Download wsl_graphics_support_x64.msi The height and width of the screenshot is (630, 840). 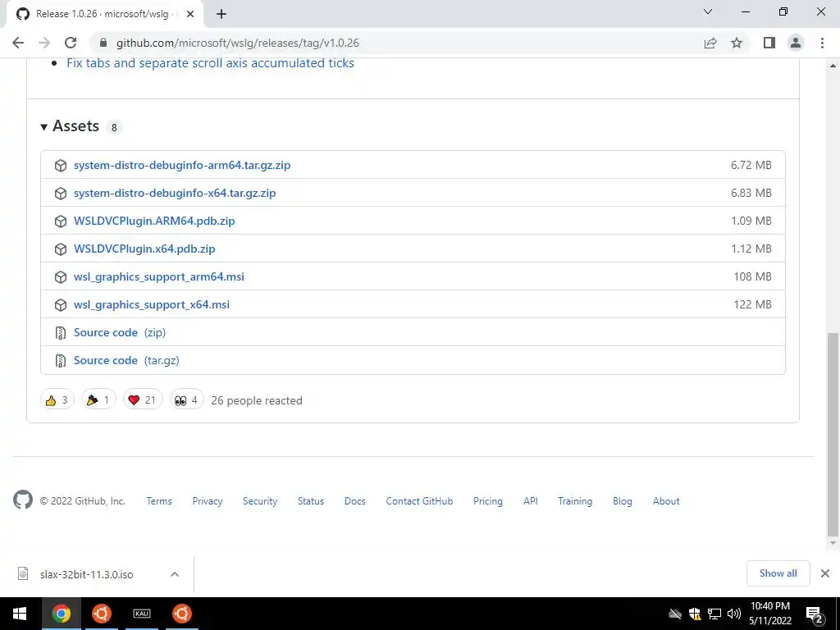[x=152, y=304]
